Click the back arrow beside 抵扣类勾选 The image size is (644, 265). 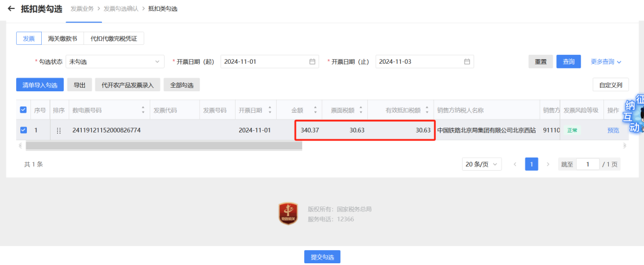(x=11, y=8)
